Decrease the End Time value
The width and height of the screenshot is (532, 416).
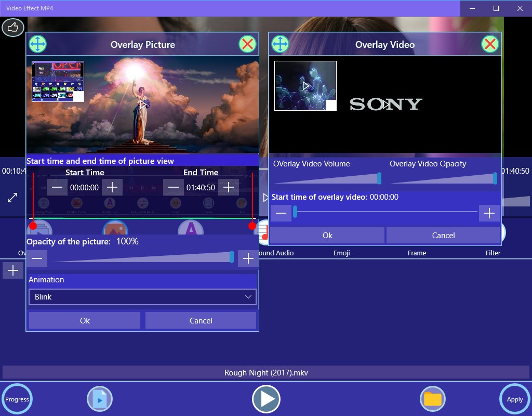pyautogui.click(x=174, y=187)
